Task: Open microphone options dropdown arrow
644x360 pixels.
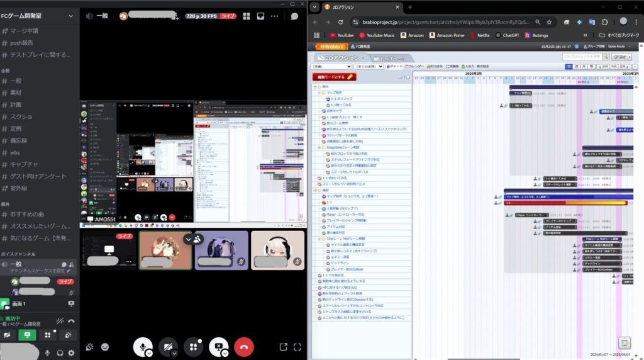Action: (150, 353)
